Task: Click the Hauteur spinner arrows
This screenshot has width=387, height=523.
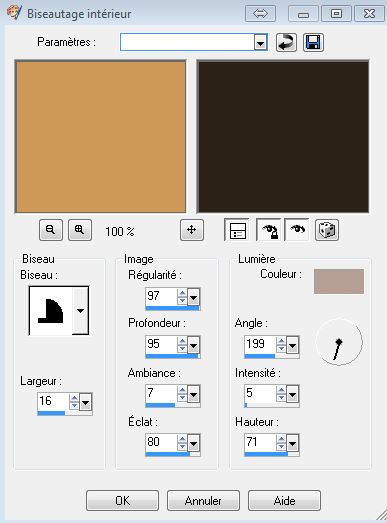Action: point(281,443)
